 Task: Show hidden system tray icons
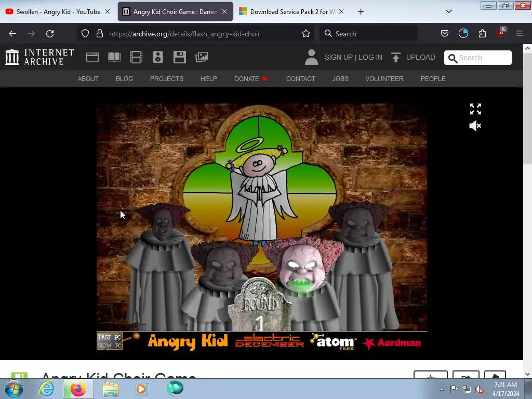click(x=442, y=389)
